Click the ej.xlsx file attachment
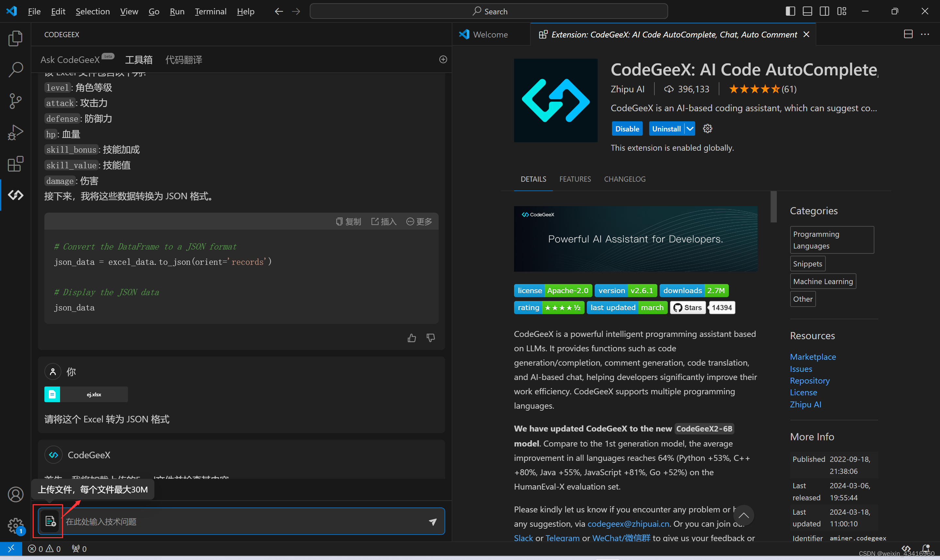940x560 pixels. pyautogui.click(x=86, y=394)
